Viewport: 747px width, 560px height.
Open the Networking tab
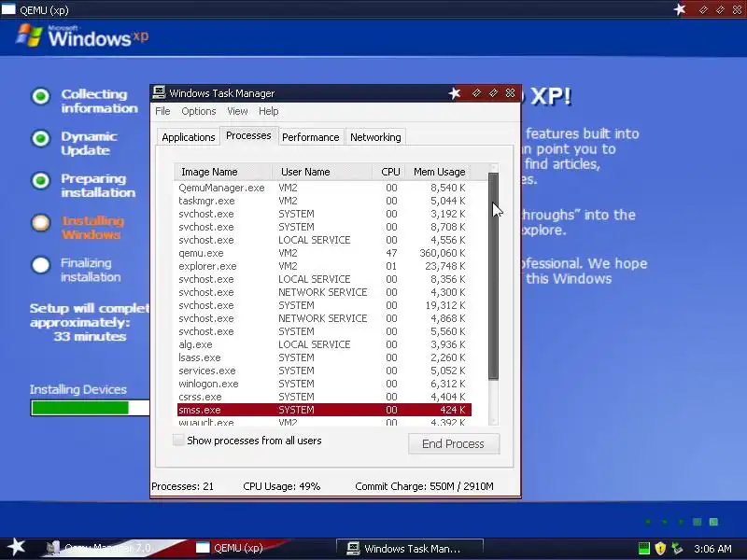pos(375,137)
